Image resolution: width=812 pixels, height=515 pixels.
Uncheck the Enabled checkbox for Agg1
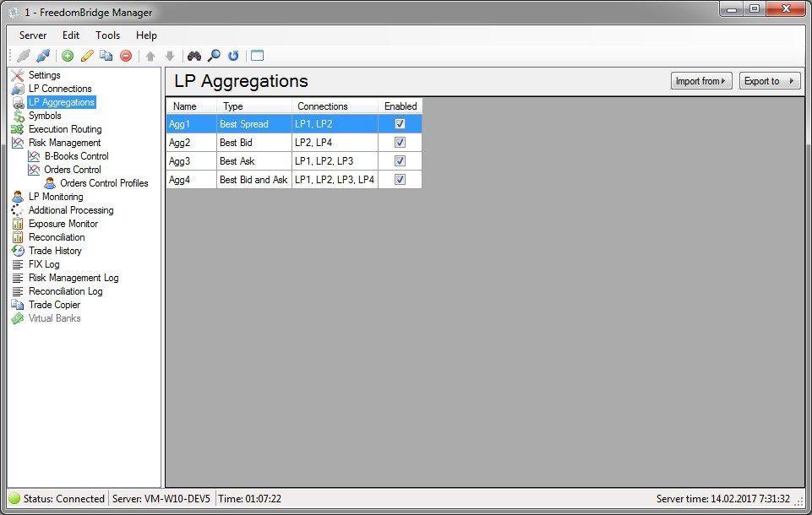pos(400,123)
